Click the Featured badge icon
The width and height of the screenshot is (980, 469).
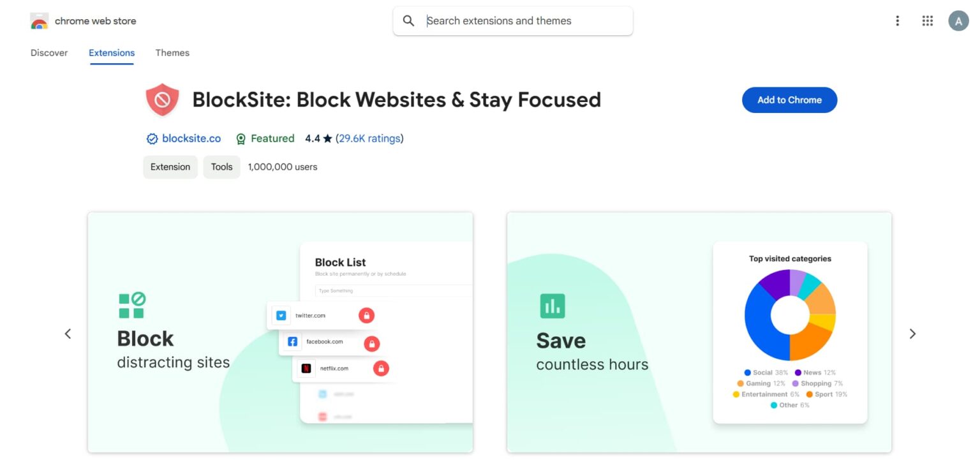click(x=241, y=139)
